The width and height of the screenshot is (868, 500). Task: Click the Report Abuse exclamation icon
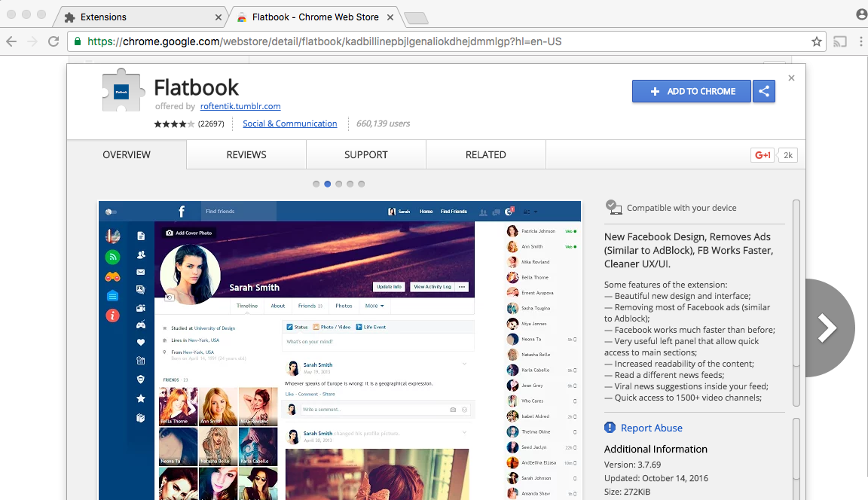click(610, 428)
